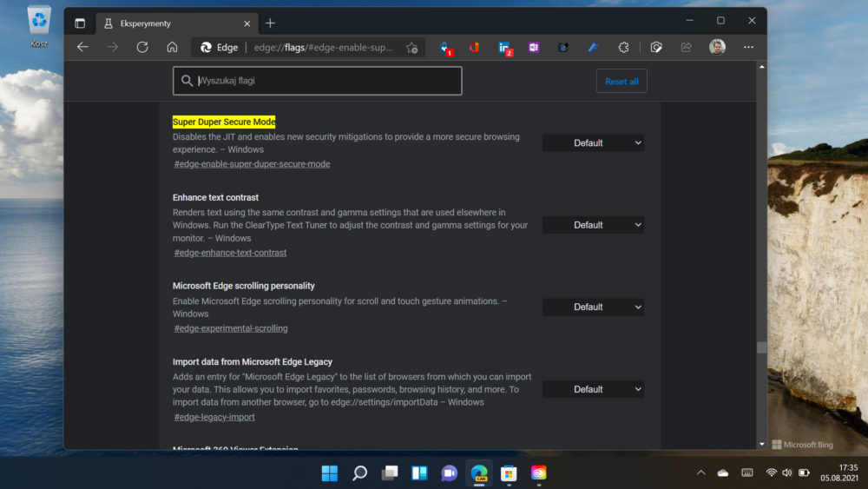Image resolution: width=868 pixels, height=489 pixels.
Task: Open the Office extension icon
Action: click(475, 47)
